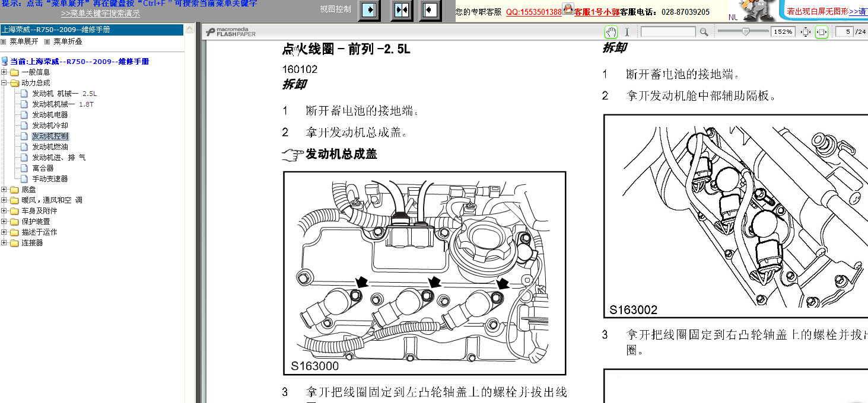This screenshot has width=868, height=403.
Task: Expand the 一般信息 tree node
Action: click(x=4, y=72)
